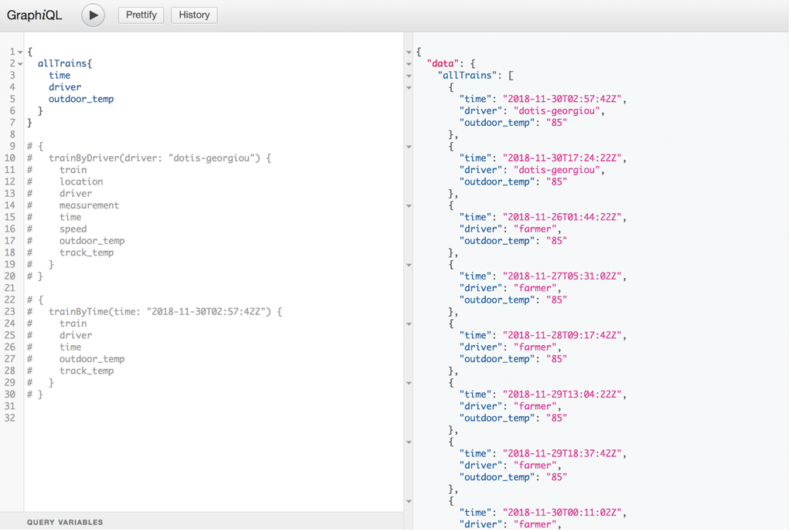Collapse result entry with time 2018-11-28T09:17:42Z
This screenshot has width=791, height=532.
[409, 324]
